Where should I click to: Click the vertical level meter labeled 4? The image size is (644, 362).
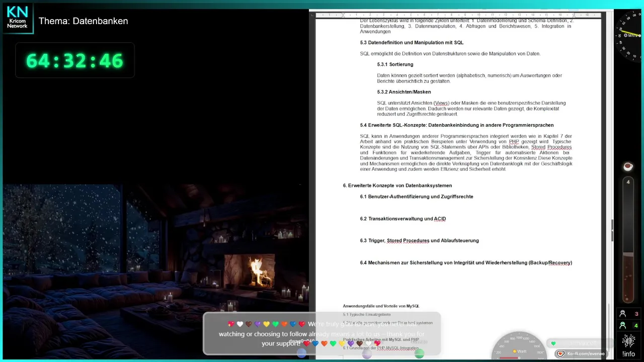[628, 240]
